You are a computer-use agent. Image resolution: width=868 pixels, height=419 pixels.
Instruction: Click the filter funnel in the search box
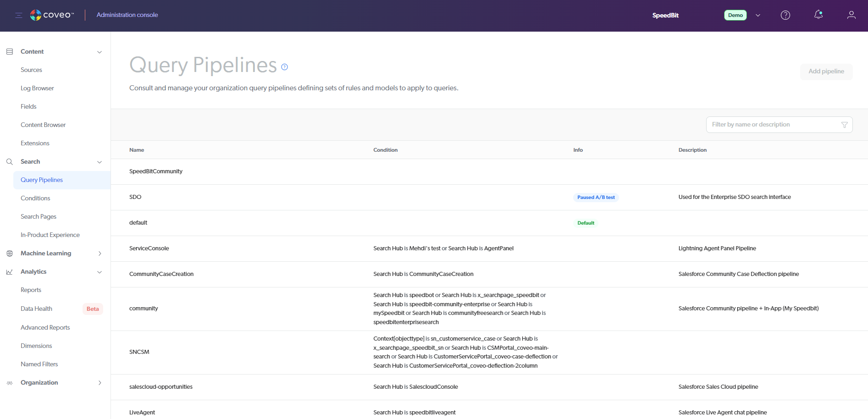point(845,124)
